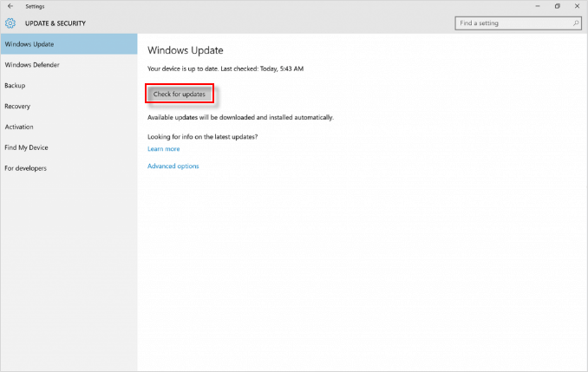
Task: Restore down the Settings window
Action: click(x=558, y=6)
